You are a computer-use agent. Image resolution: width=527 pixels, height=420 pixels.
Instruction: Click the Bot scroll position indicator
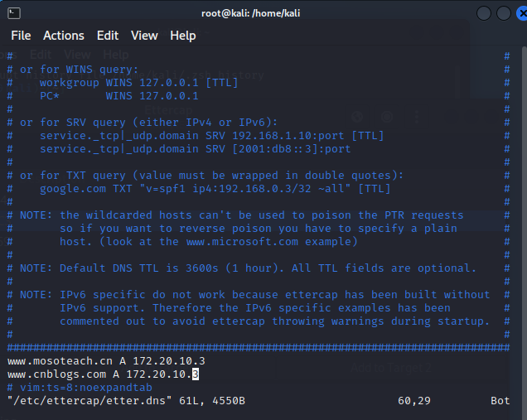coord(500,401)
